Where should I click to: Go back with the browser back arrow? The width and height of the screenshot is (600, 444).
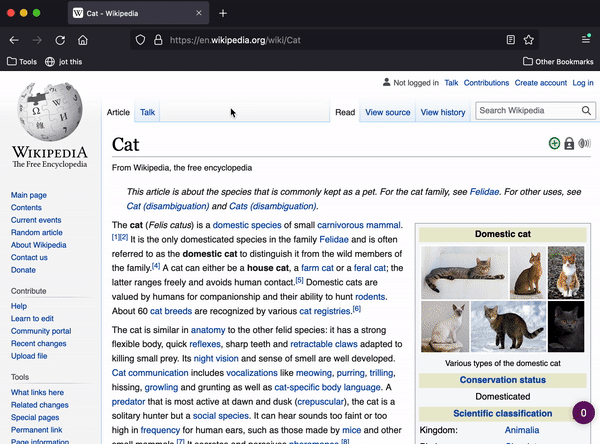point(14,40)
